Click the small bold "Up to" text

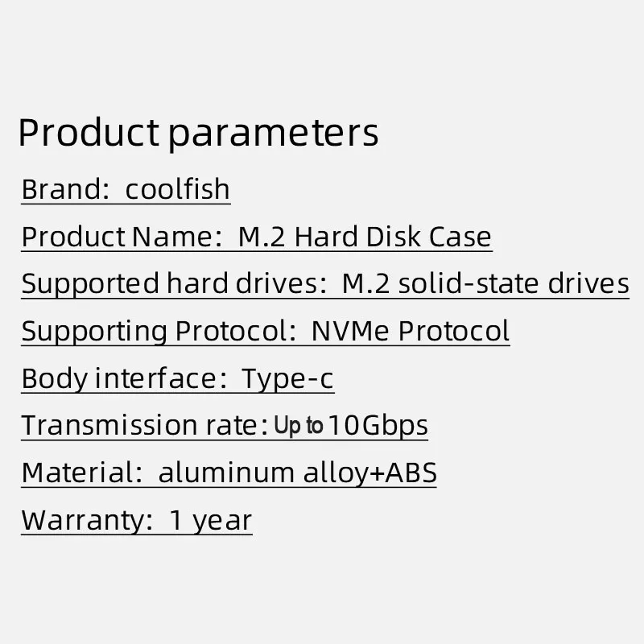(299, 426)
